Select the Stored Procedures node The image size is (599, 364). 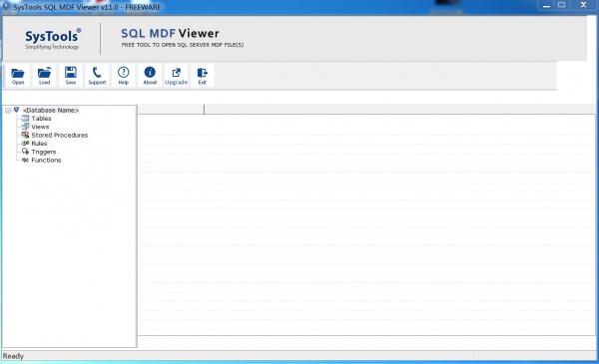point(60,136)
